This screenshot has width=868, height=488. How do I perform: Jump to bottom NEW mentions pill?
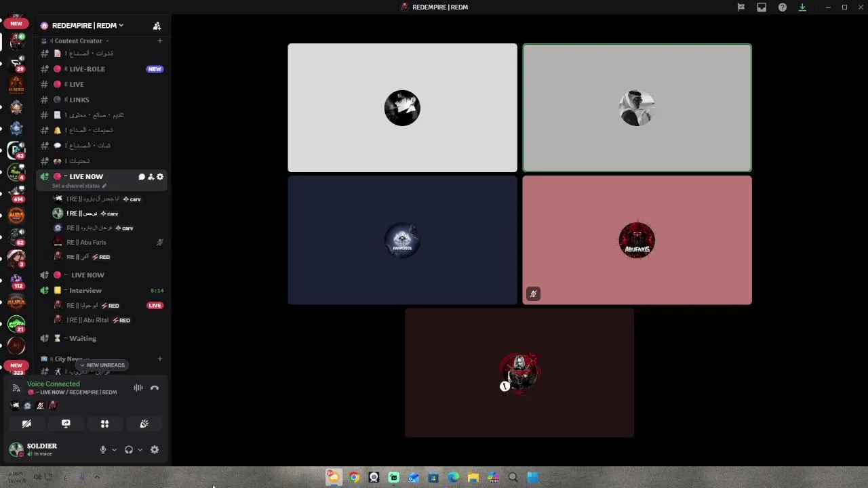16,365
